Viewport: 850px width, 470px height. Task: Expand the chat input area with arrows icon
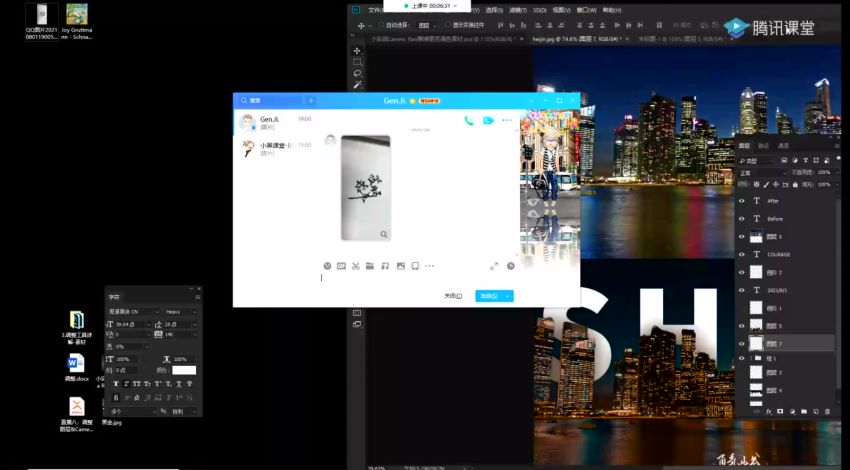pos(494,266)
